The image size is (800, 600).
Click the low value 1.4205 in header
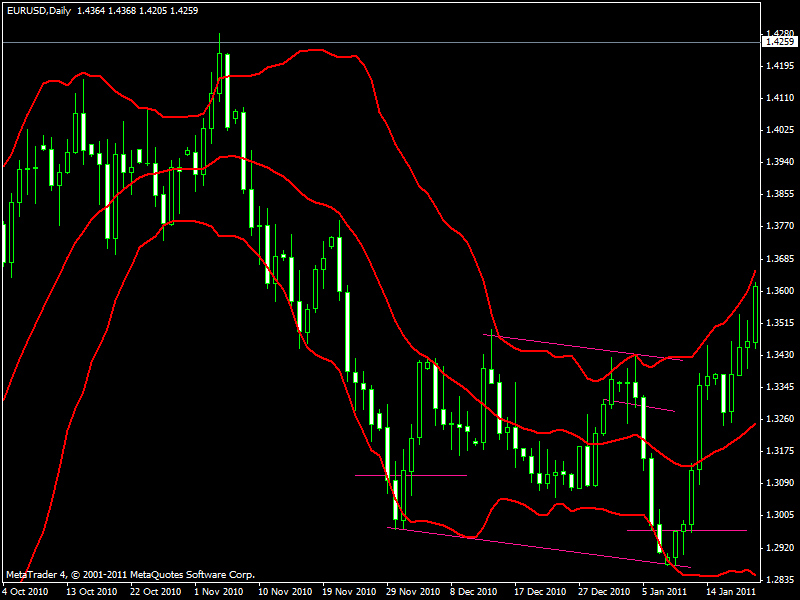pyautogui.click(x=153, y=10)
